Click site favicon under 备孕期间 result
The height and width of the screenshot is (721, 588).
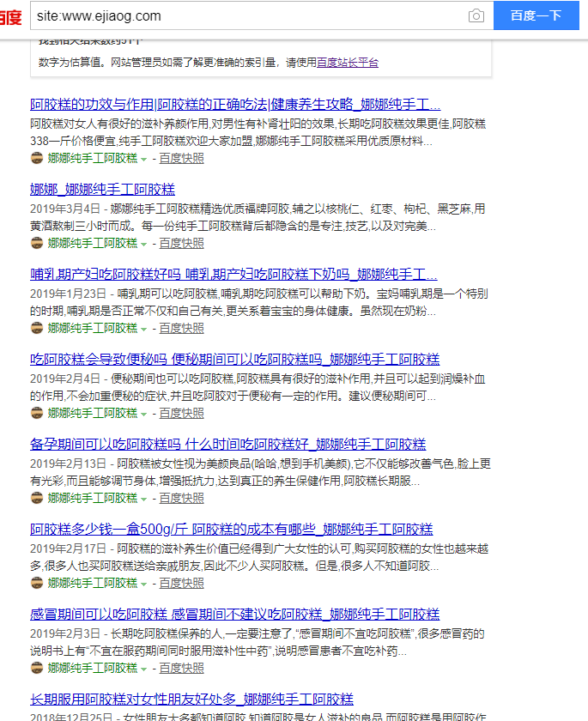(37, 498)
